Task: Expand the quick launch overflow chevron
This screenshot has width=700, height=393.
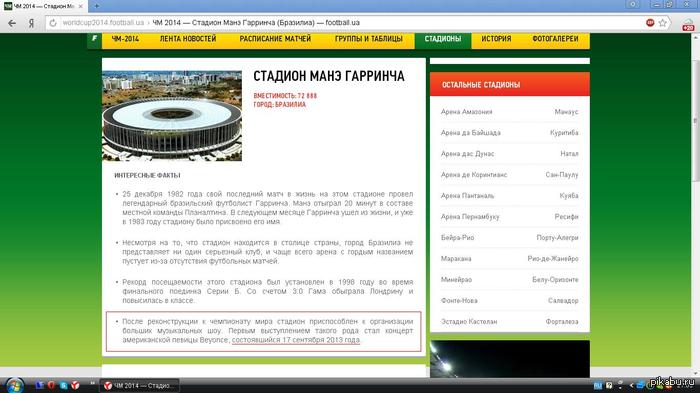Action: pyautogui.click(x=93, y=383)
